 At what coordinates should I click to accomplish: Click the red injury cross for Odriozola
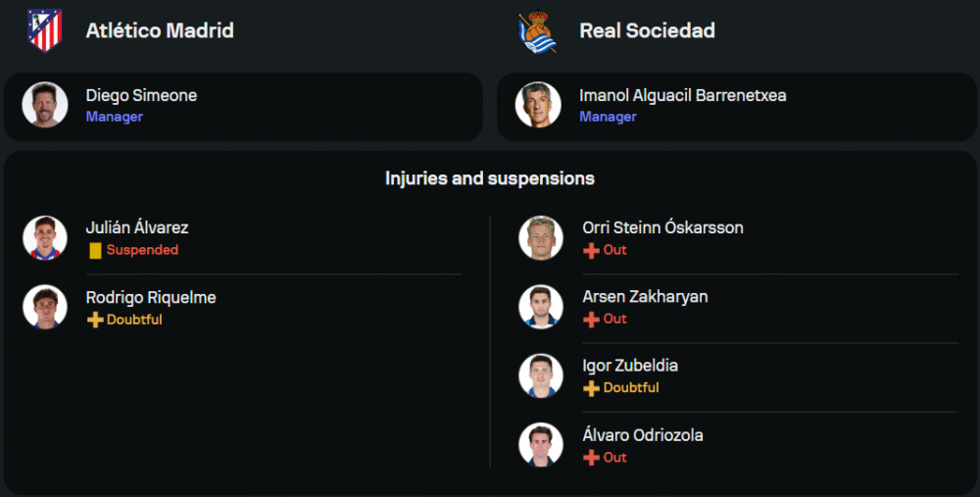point(591,458)
